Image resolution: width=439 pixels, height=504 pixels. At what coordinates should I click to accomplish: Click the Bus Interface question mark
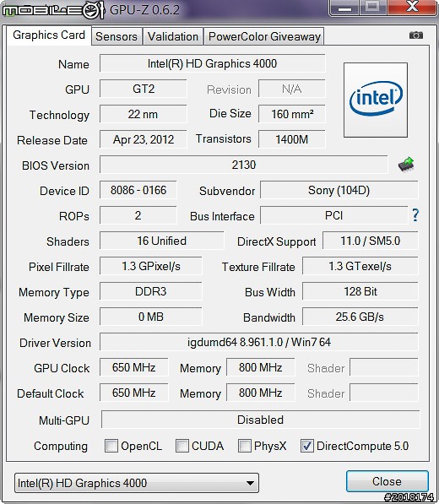(415, 215)
